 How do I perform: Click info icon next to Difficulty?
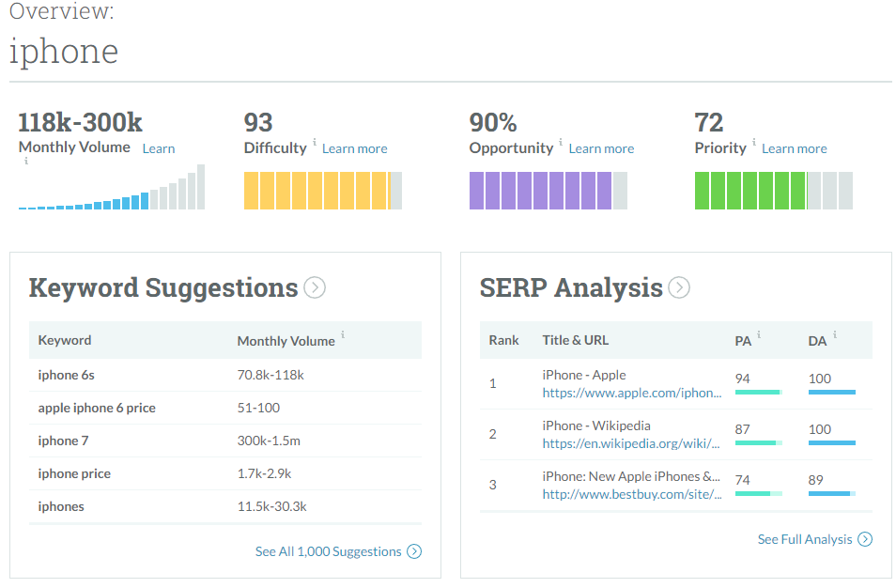[x=315, y=142]
